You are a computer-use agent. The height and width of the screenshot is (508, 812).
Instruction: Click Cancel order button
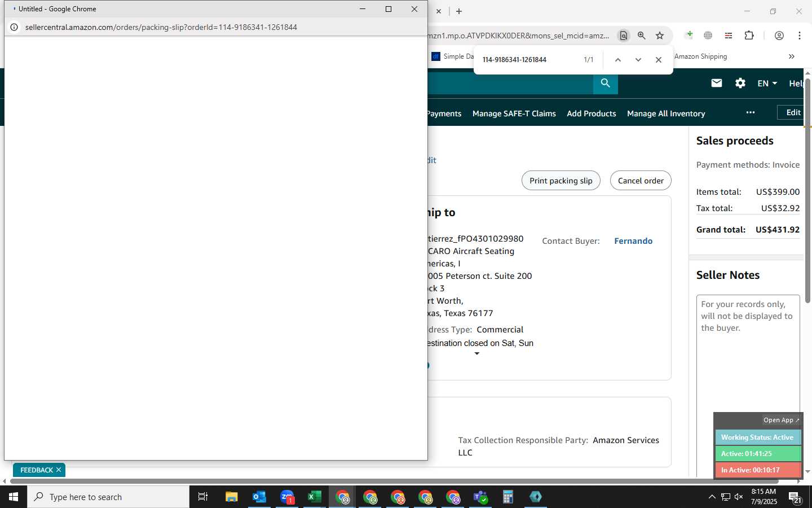coord(641,181)
